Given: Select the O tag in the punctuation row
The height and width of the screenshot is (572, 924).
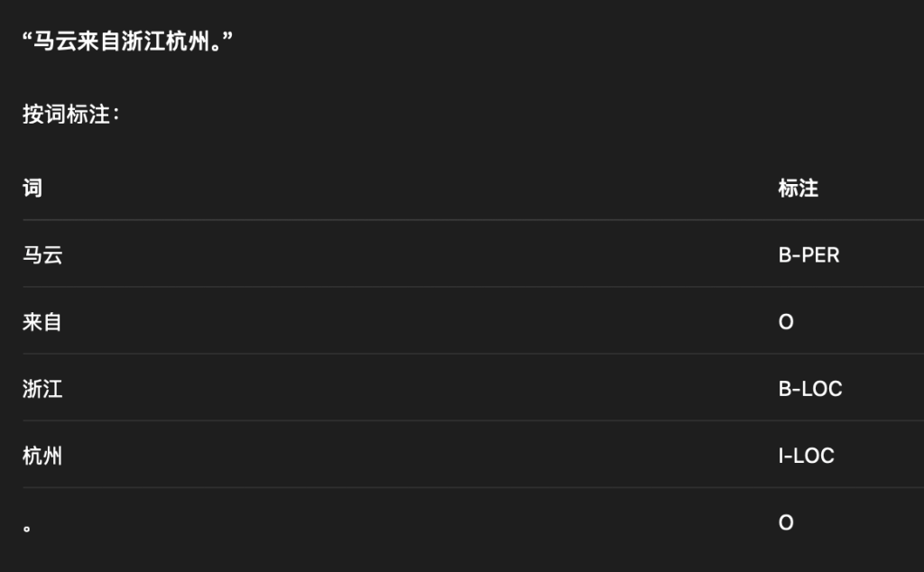Looking at the screenshot, I should pyautogui.click(x=786, y=522).
